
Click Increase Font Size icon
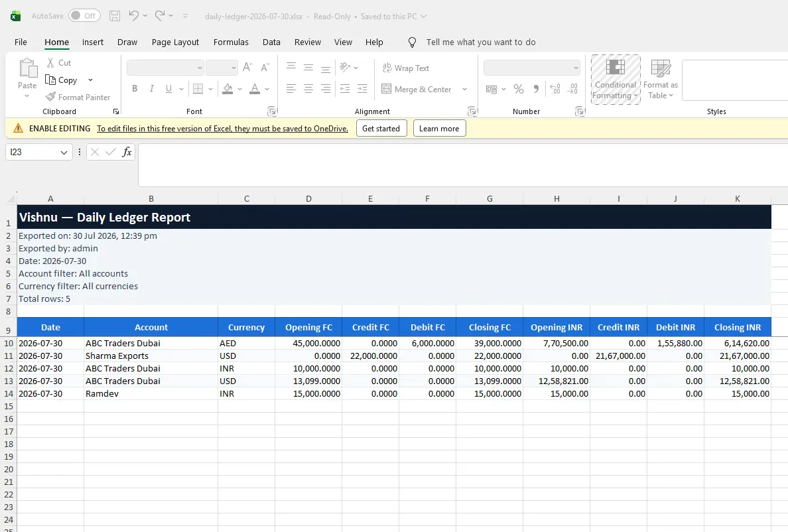coord(247,67)
